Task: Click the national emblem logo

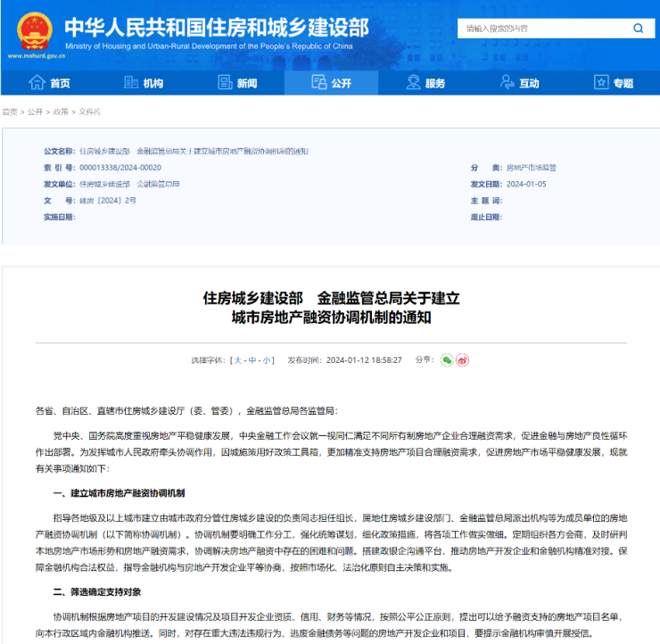Action: click(35, 31)
